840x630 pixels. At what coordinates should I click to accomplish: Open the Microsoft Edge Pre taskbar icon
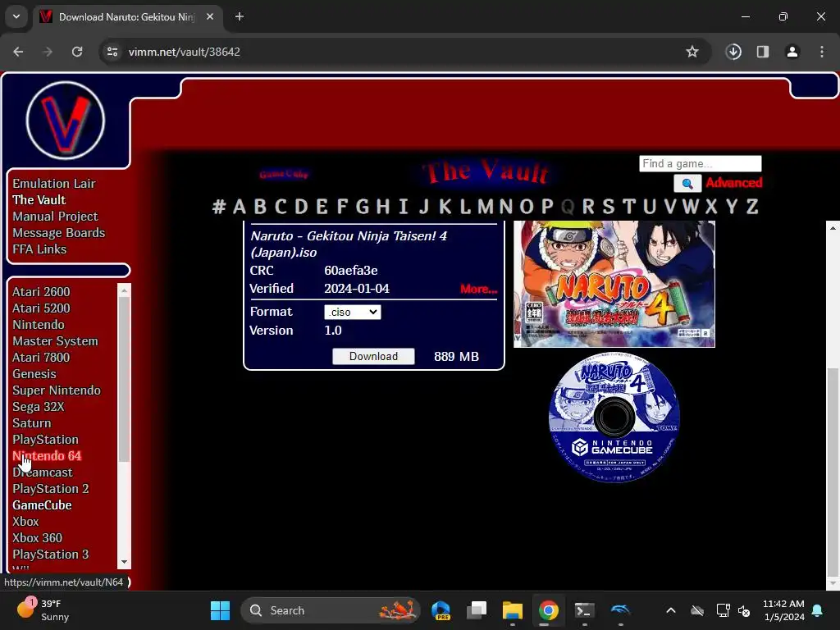pos(441,610)
